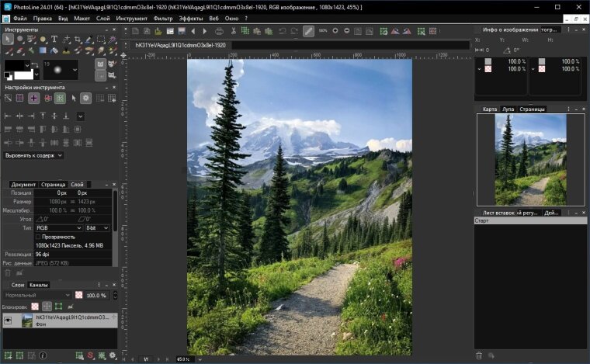590x364 pixels.
Task: Expand the Выровнять к содерж dropdown
Action: [34, 155]
